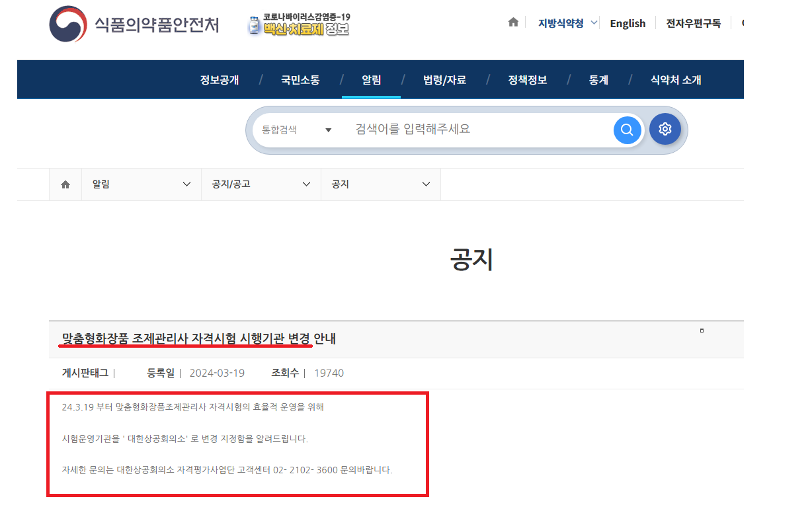Select the line starting 24.3.19 부터 맞춤형화장품조제관리사
The width and height of the screenshot is (812, 513).
(x=192, y=407)
